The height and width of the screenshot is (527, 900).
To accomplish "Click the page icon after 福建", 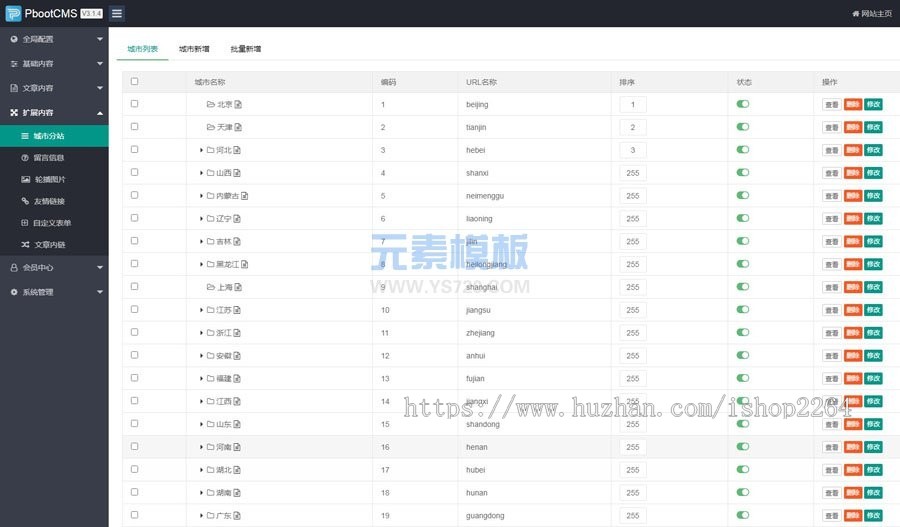I will [237, 378].
